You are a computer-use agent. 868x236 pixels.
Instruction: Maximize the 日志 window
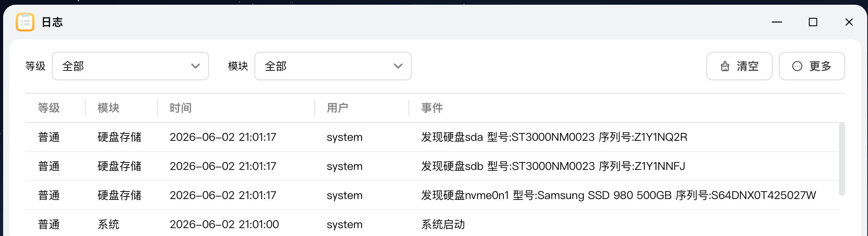813,22
